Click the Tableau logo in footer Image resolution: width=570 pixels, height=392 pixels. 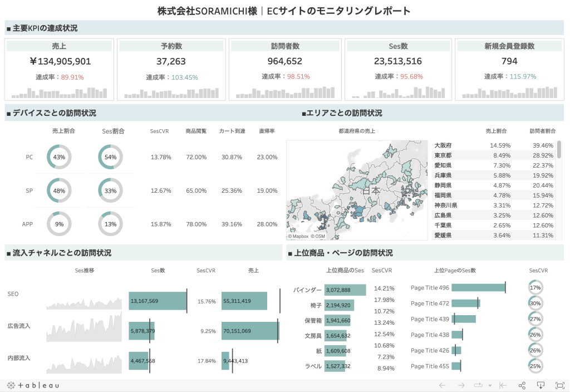point(33,385)
